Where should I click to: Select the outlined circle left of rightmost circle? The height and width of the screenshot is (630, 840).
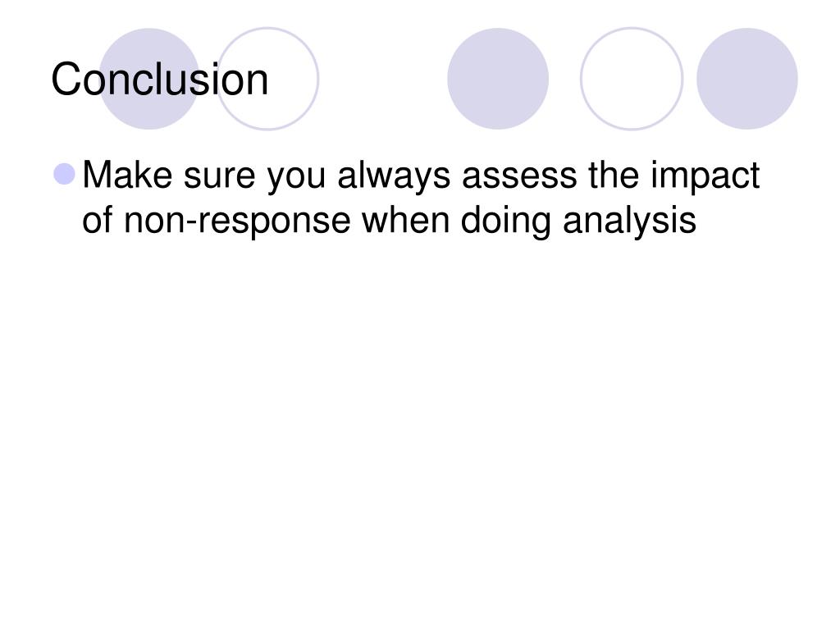pos(632,79)
